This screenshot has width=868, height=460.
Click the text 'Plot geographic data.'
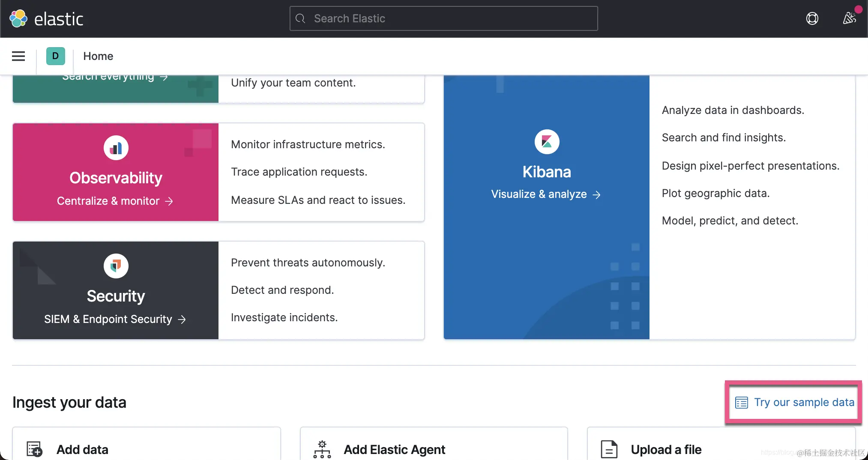715,193
